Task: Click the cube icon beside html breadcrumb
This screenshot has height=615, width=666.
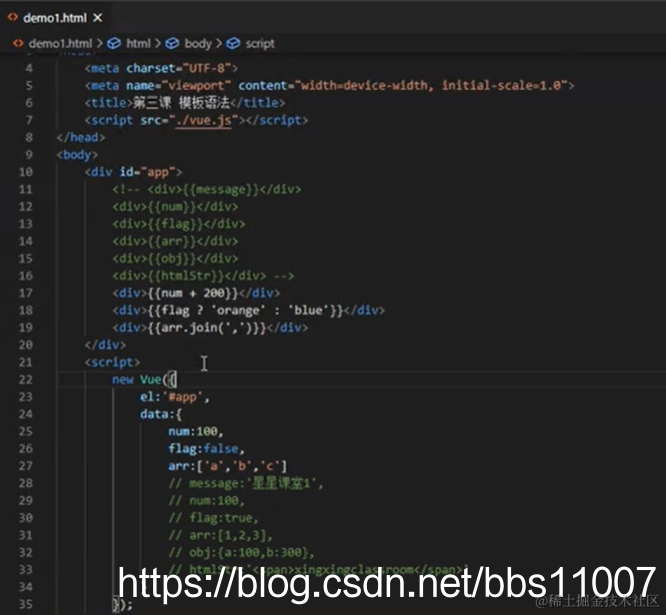Action: pyautogui.click(x=114, y=43)
